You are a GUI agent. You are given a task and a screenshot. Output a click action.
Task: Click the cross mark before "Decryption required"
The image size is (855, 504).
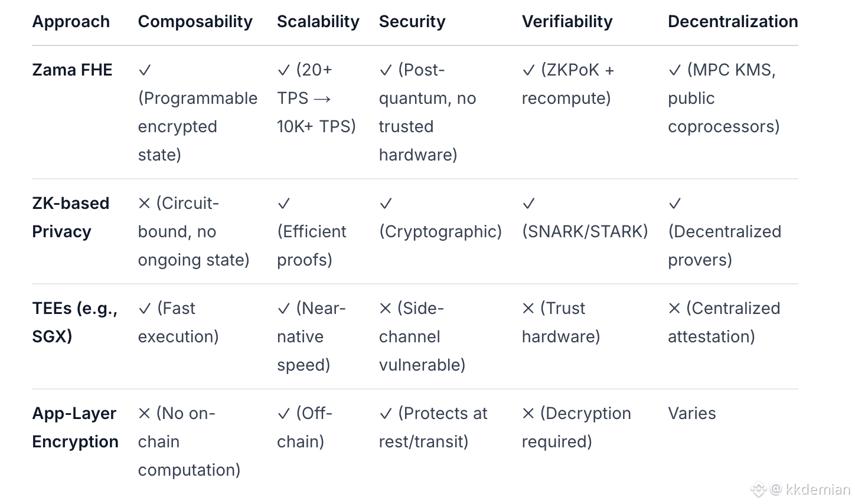click(x=528, y=414)
